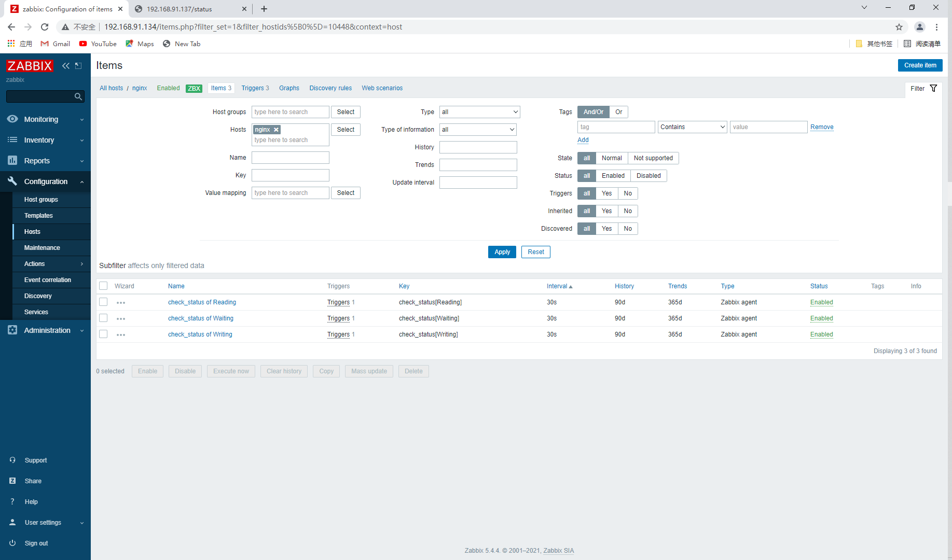
Task: Click the Name filter input field
Action: (x=290, y=158)
